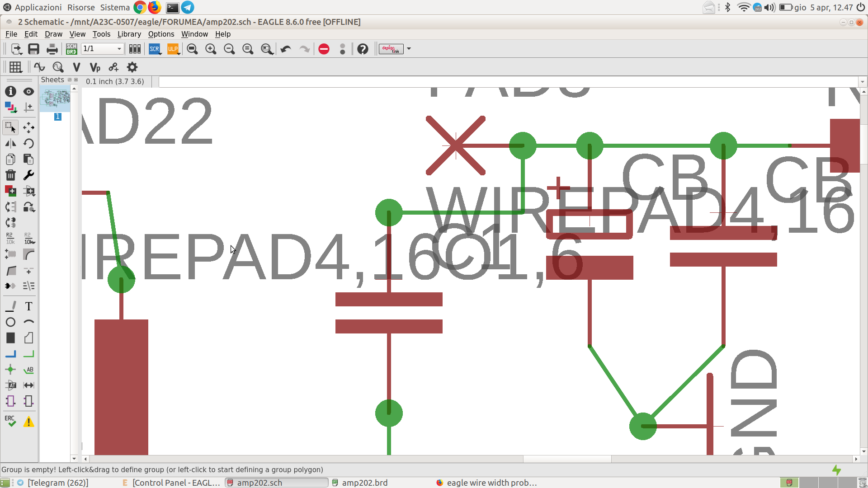868x488 pixels.
Task: Open the Draw menu
Action: pos(53,34)
